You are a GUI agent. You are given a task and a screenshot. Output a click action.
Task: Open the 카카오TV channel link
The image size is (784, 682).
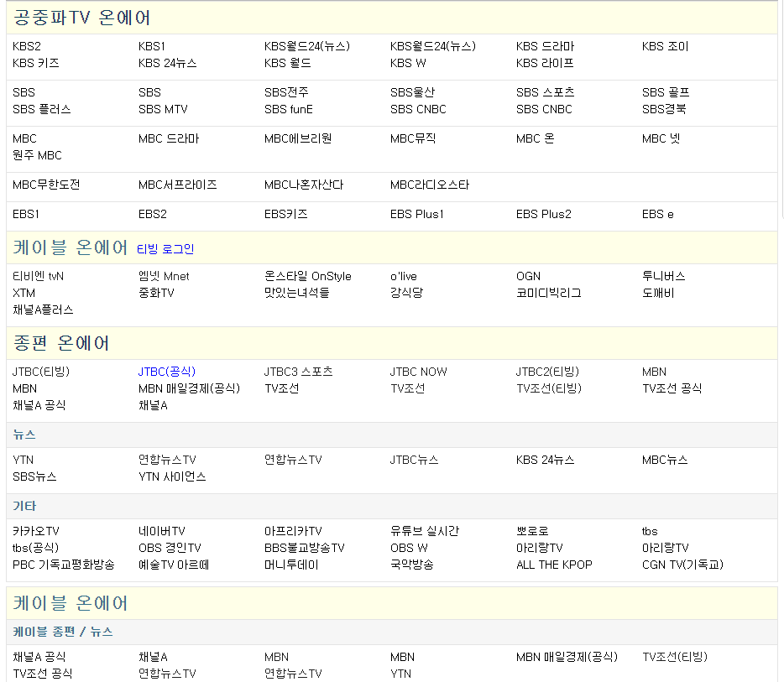34,530
